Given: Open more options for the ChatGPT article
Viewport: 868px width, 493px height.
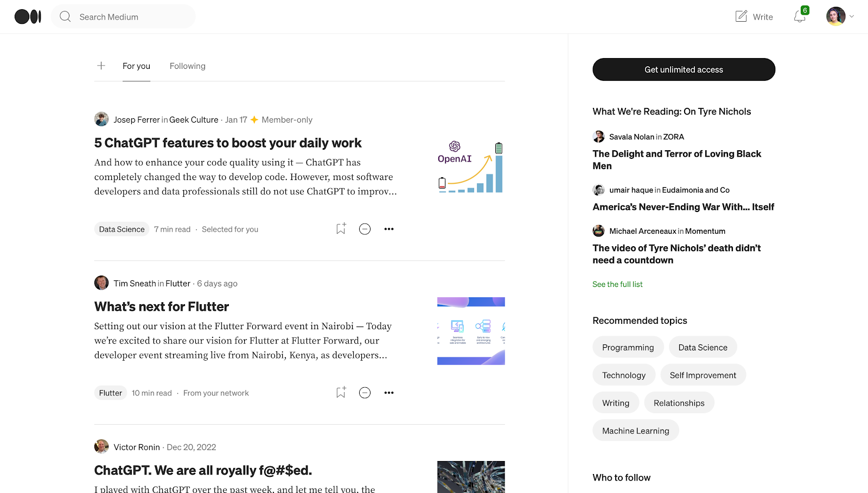Looking at the screenshot, I should (x=389, y=228).
